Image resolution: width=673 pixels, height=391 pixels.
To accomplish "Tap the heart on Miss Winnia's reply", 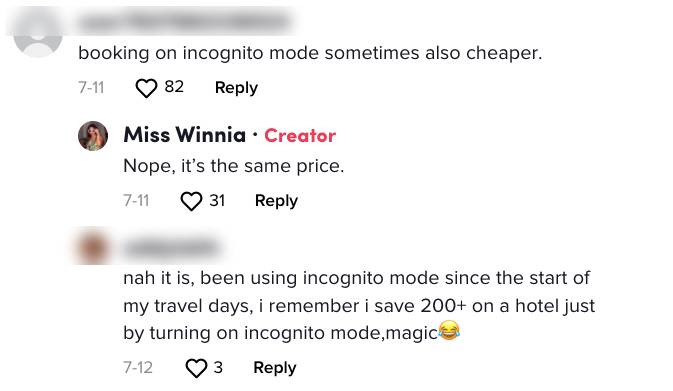I will (191, 201).
